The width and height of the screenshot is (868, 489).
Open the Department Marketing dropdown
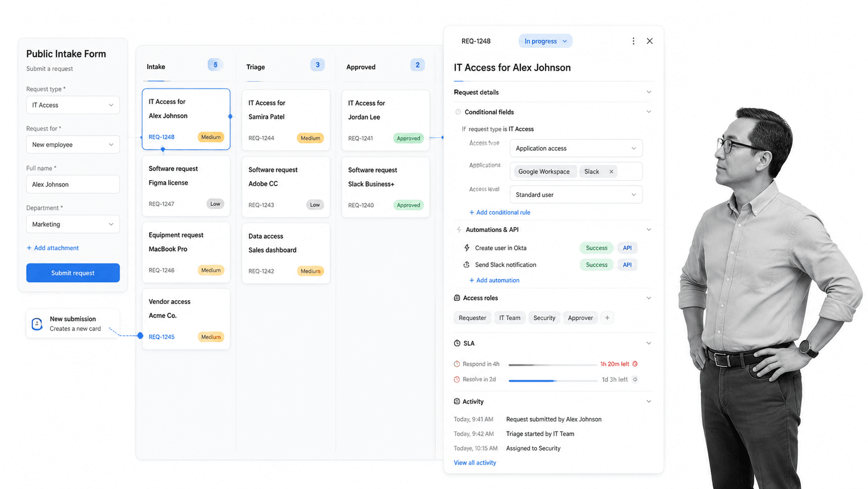coord(73,224)
